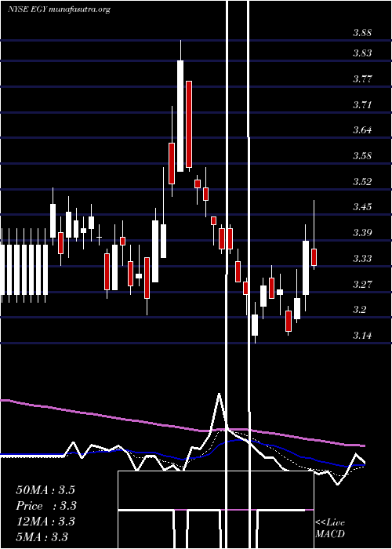Select the last red candlestick near 3.33
The width and height of the screenshot is (392, 549).
(x=314, y=257)
